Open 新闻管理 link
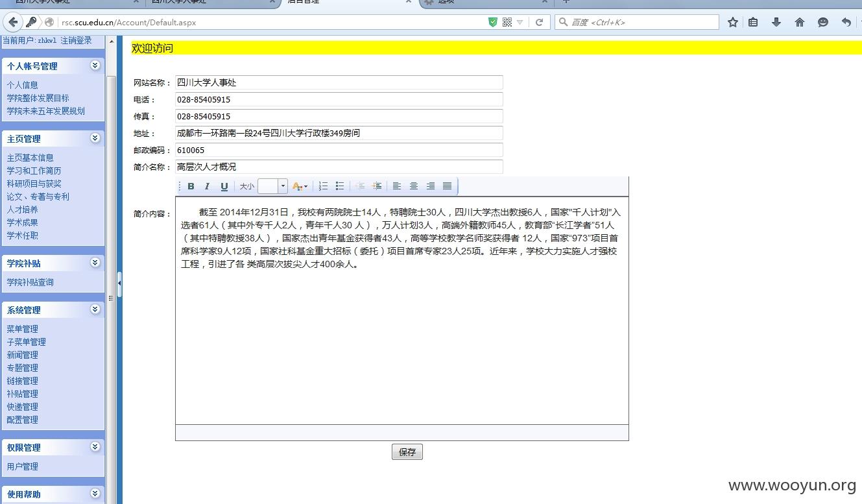 tap(22, 355)
